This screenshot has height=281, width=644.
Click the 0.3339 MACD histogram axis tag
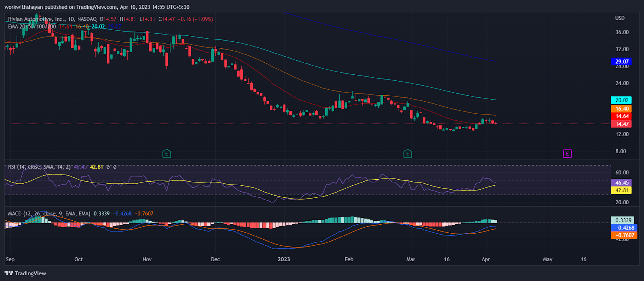tap(623, 220)
